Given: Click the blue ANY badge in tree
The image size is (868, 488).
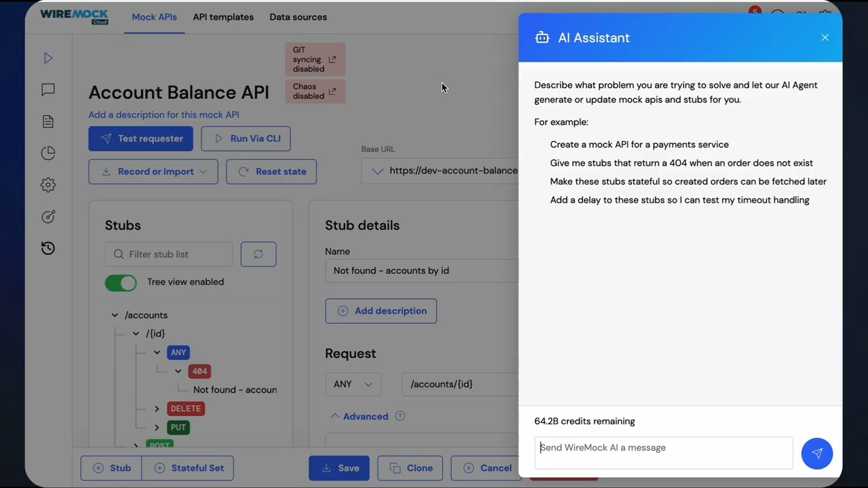Looking at the screenshot, I should point(178,352).
